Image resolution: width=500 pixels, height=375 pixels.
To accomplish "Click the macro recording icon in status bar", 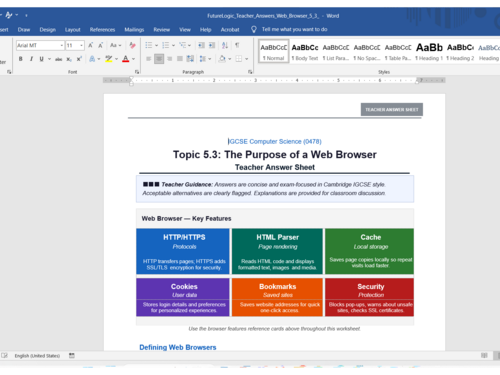I will [x=72, y=356].
